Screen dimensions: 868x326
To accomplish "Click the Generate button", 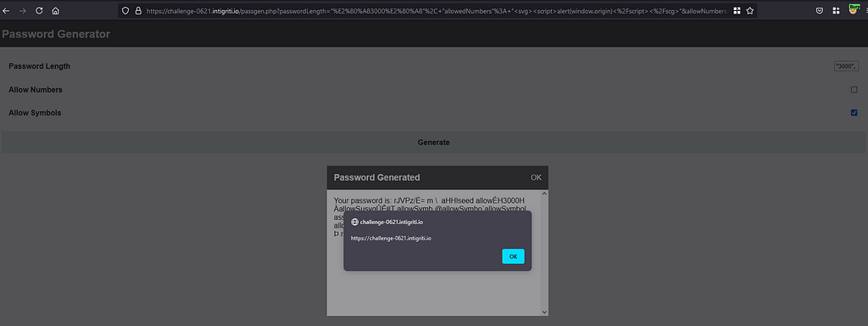I will (x=433, y=143).
